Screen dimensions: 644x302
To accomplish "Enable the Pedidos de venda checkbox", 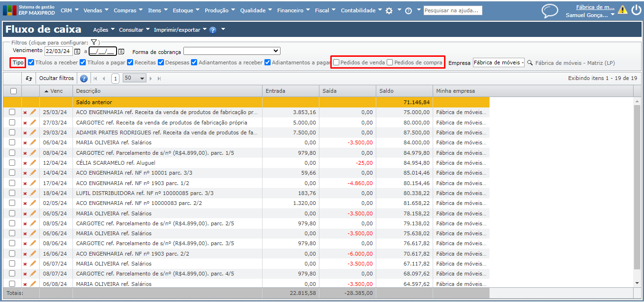I will [336, 62].
